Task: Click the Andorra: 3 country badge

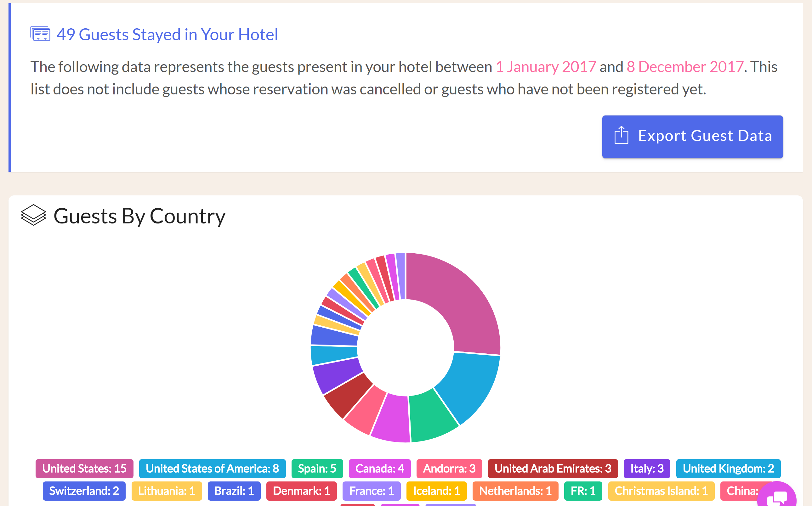Action: coord(448,468)
